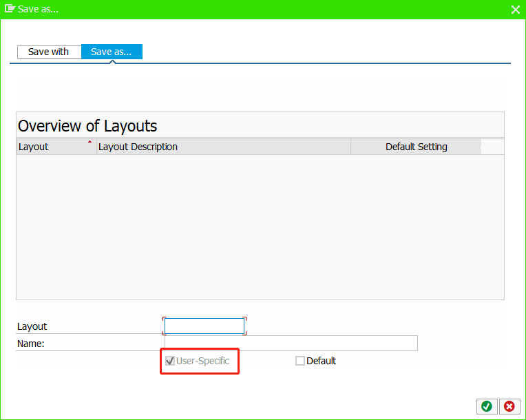This screenshot has width=526, height=420.
Task: Enable the Default checkbox
Action: 300,361
